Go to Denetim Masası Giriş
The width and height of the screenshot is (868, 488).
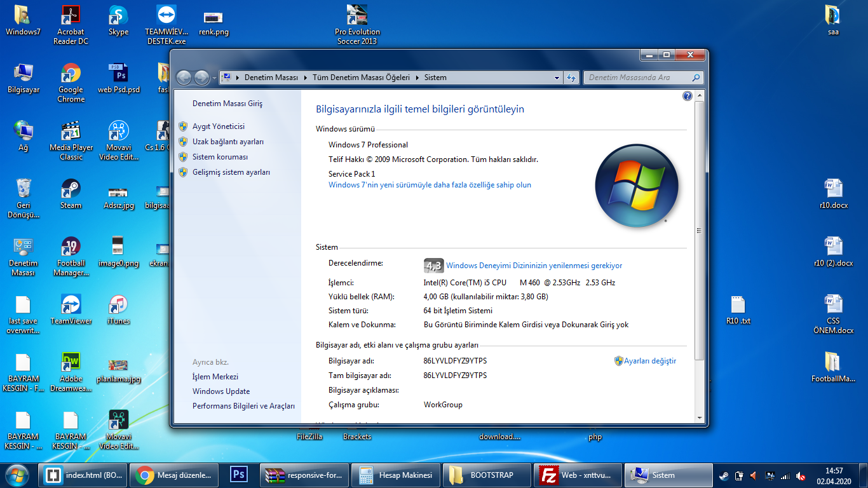pos(227,104)
